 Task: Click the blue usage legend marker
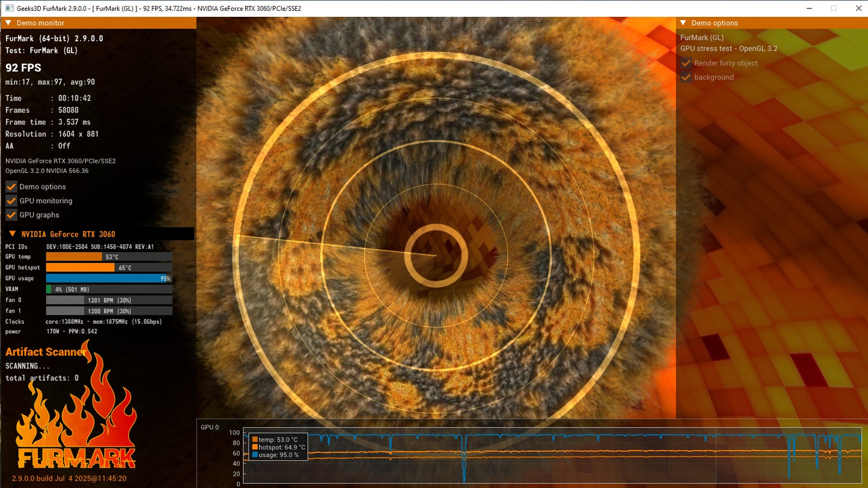coord(255,455)
